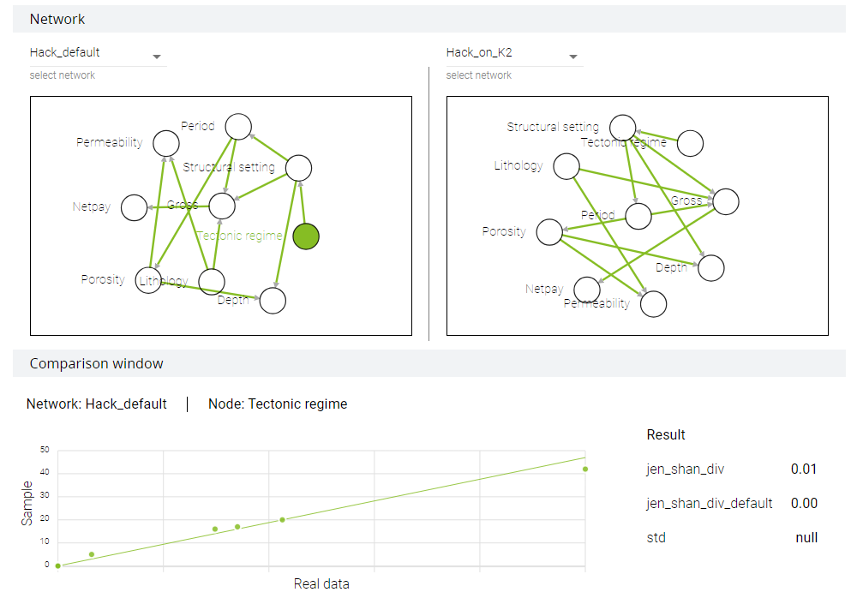
Task: Select the Structural setting node in the right network
Action: click(x=622, y=128)
